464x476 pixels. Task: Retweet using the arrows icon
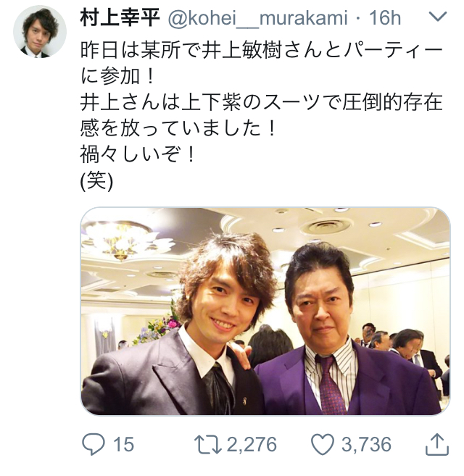(208, 445)
